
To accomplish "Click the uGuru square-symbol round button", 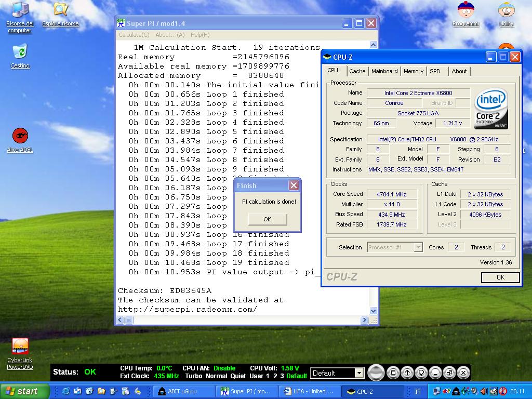I will point(393,373).
